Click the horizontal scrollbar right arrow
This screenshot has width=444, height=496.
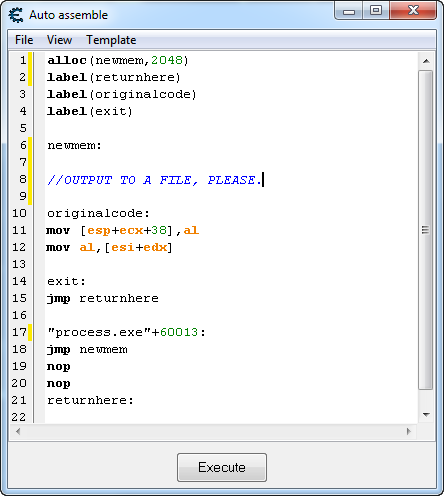409,432
